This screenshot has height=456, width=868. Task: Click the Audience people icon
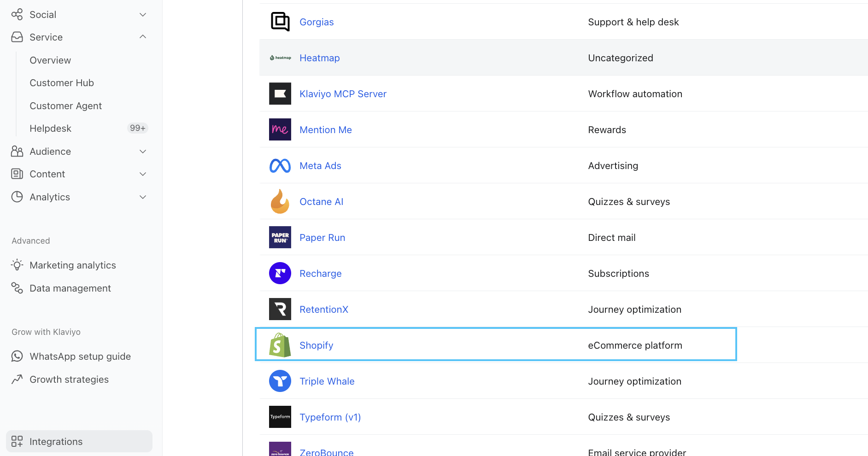tap(17, 151)
